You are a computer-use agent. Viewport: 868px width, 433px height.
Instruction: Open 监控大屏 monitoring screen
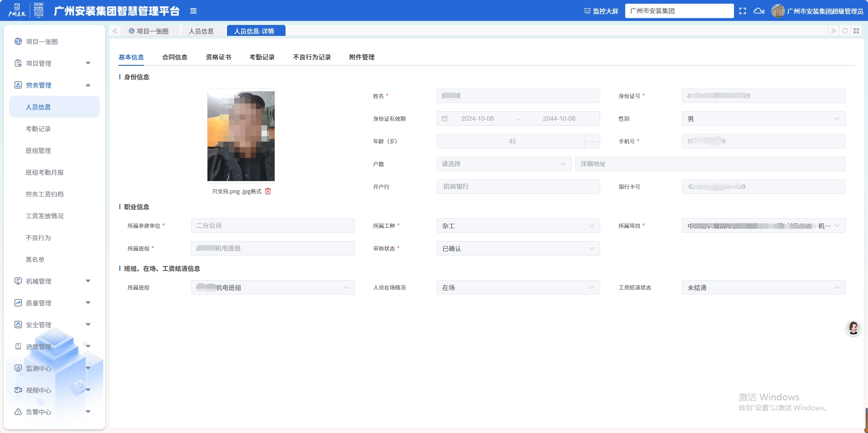click(x=601, y=11)
